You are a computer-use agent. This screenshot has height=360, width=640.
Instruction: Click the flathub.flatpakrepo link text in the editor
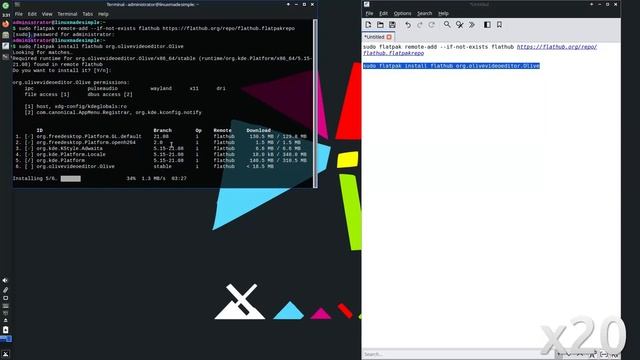(393, 53)
